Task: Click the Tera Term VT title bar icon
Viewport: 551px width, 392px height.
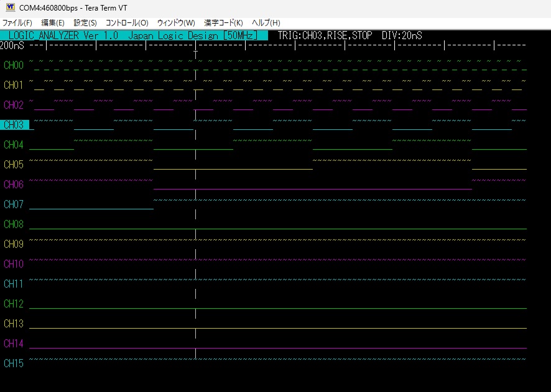Action: coord(10,7)
